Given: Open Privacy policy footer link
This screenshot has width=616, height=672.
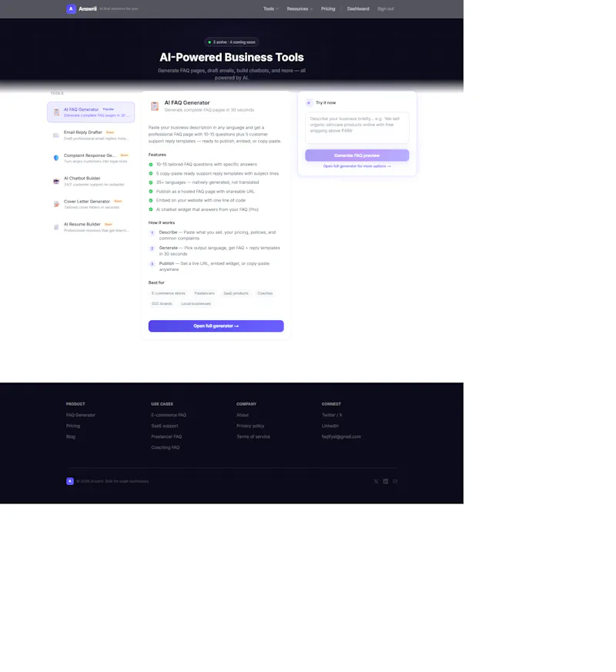Looking at the screenshot, I should coord(250,426).
